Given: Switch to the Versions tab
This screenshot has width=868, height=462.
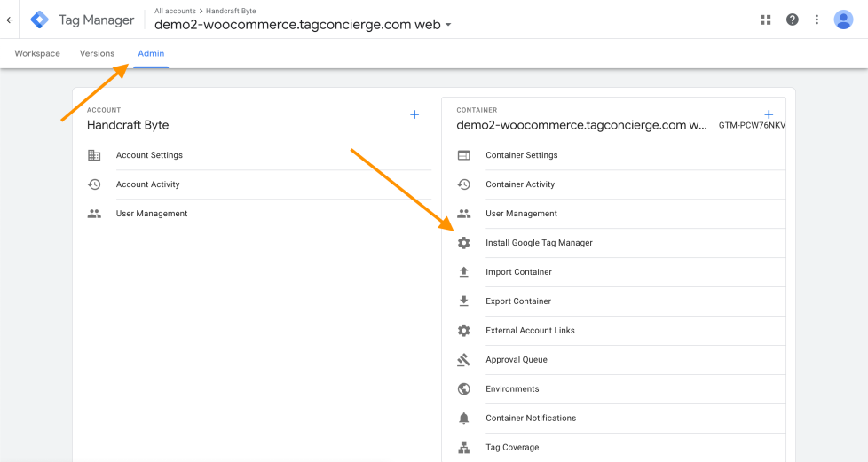Looking at the screenshot, I should click(97, 53).
